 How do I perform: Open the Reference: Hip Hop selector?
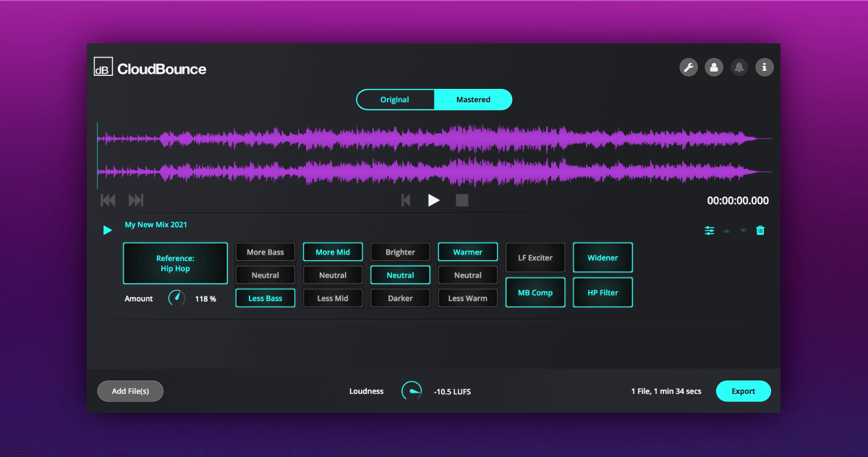[175, 263]
